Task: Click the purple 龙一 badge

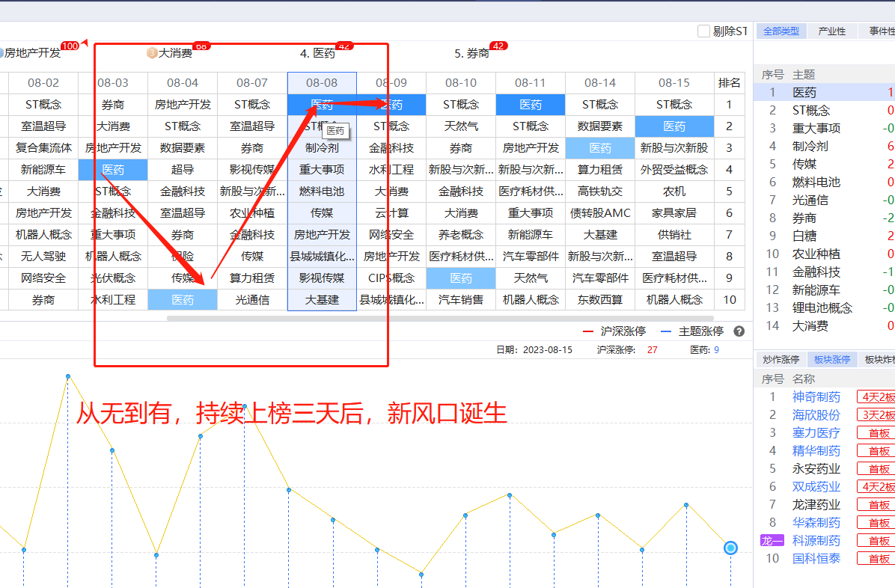Action: tap(772, 541)
